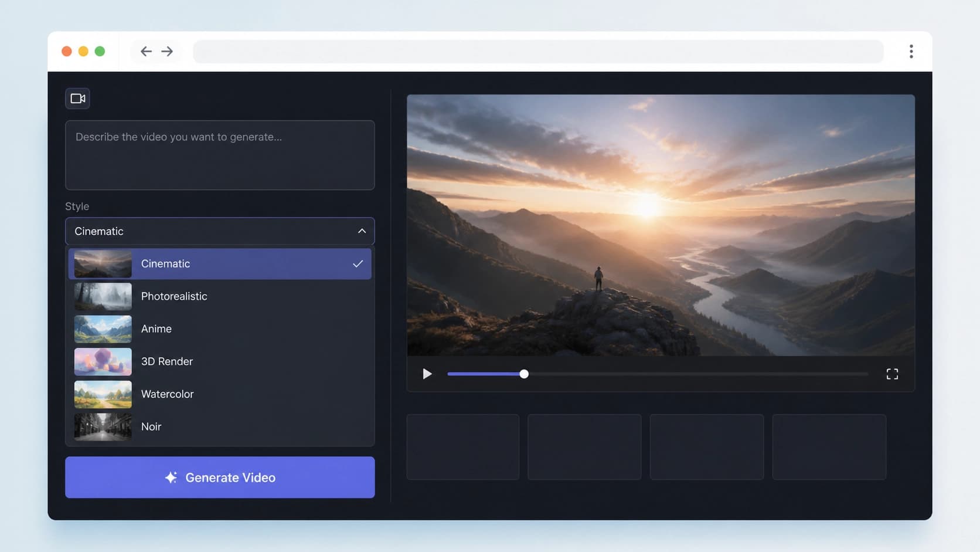Click the checkmark next to Cinematic
The width and height of the screenshot is (980, 552).
pos(358,264)
